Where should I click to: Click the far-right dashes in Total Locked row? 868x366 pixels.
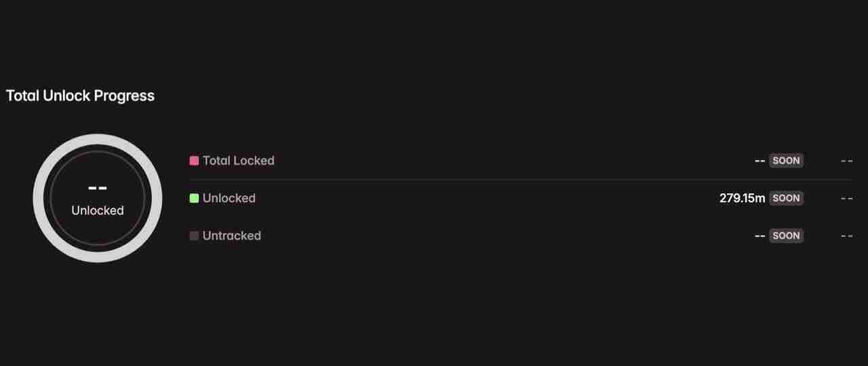[846, 161]
